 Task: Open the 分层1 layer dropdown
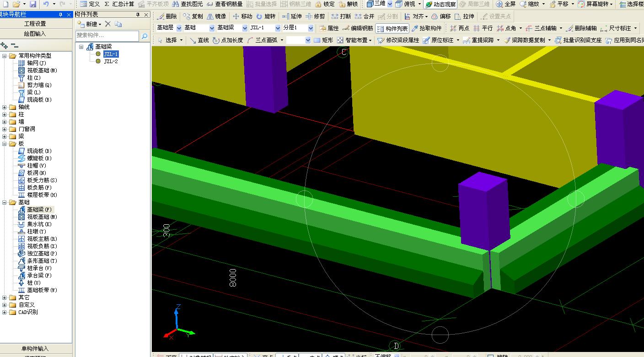311,28
